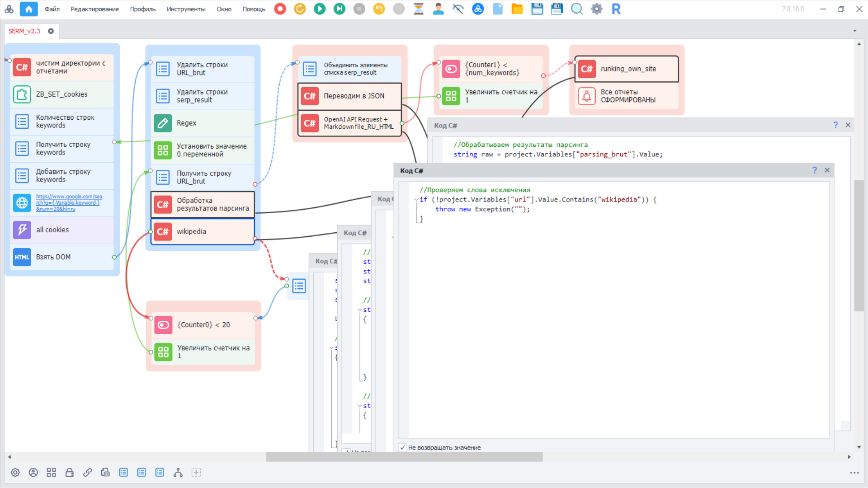Select 'Объединить элементы списка serp_result' block

click(x=349, y=69)
